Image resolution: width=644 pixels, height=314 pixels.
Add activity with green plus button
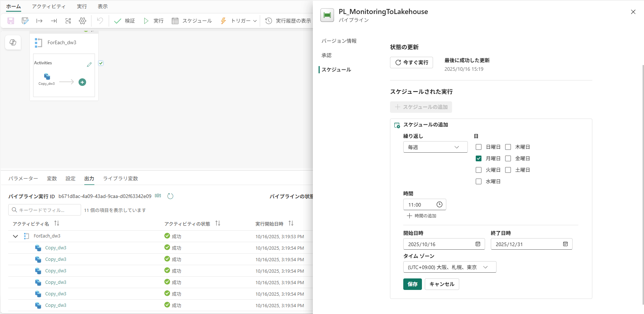tap(82, 82)
